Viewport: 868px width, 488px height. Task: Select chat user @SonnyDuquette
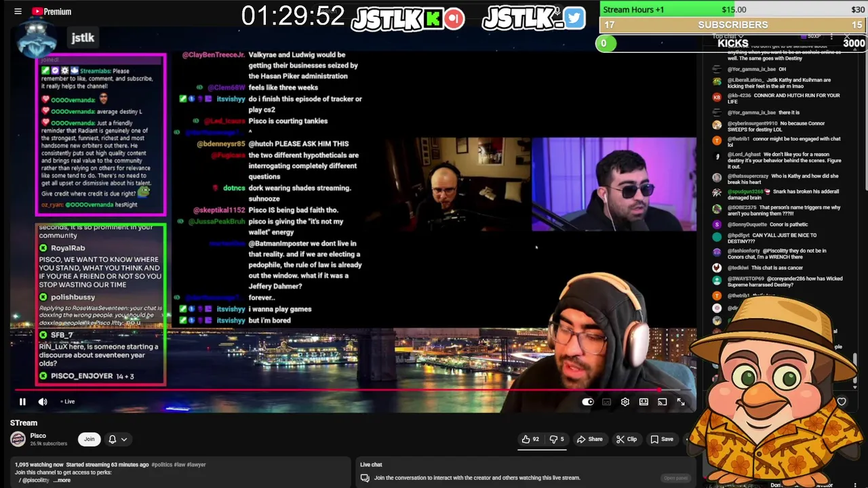pyautogui.click(x=749, y=224)
